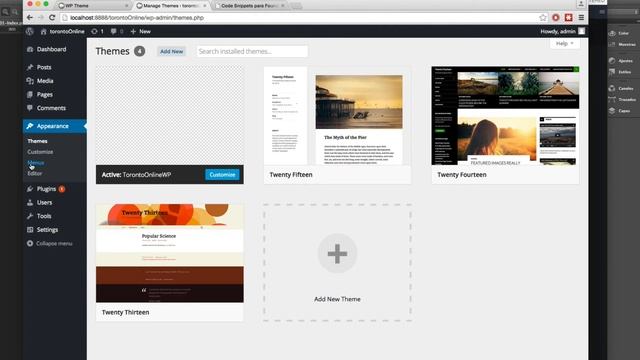Open the comments bubble in admin bar

click(x=117, y=31)
